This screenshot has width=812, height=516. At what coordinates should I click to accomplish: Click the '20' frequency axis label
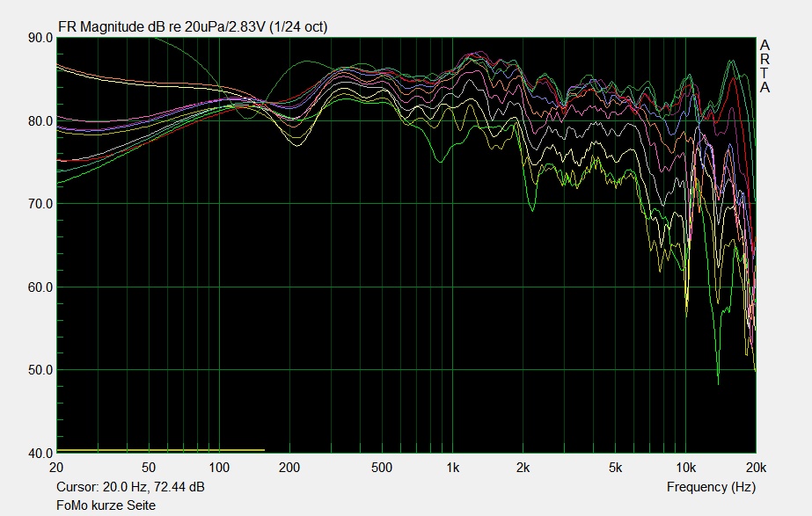(56, 468)
